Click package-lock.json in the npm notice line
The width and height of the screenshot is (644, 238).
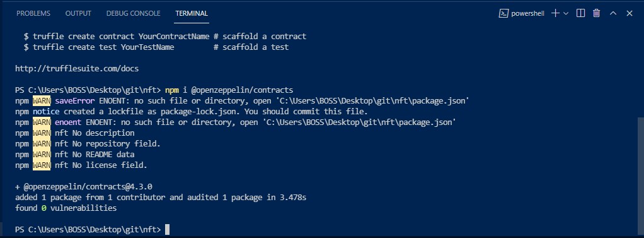[223, 112]
